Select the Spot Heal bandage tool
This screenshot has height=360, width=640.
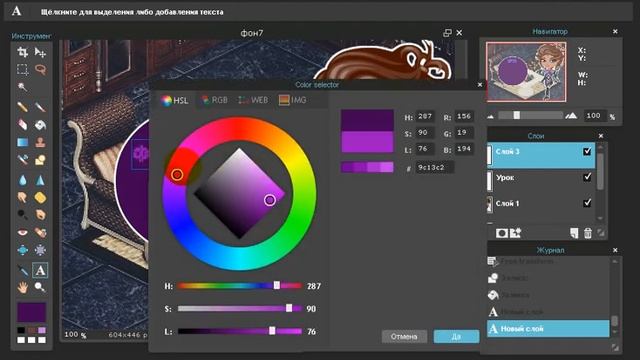click(x=40, y=232)
